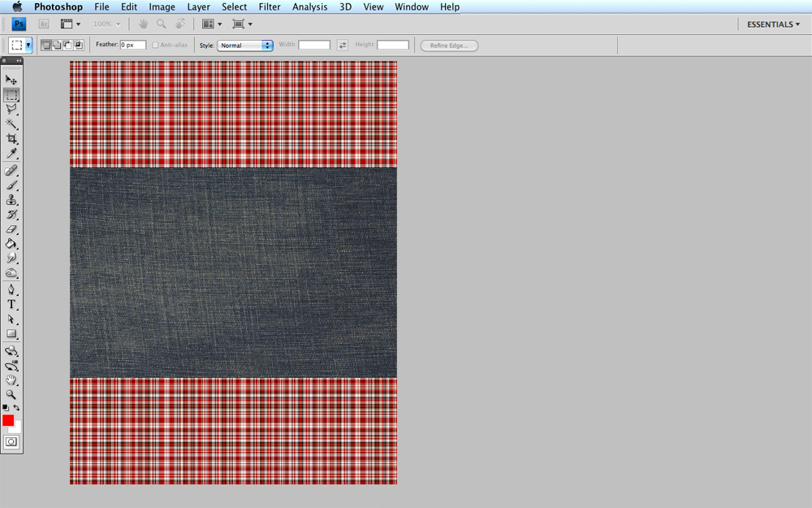
Task: Open the Essentials workspace switcher
Action: pos(770,24)
